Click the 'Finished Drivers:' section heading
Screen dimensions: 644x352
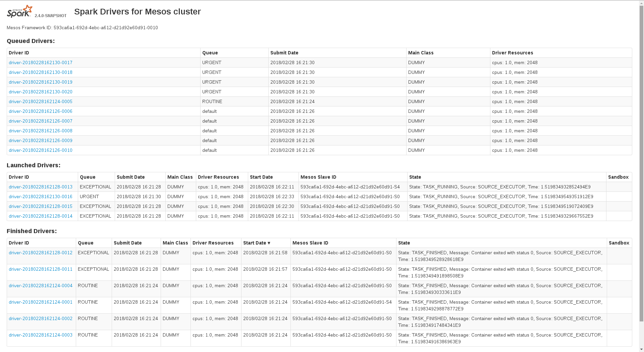pyautogui.click(x=32, y=231)
